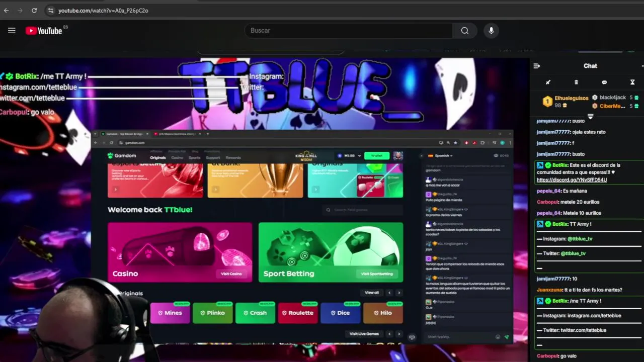
Task: Click the arrow on the red eSports banner
Action: [x=116, y=190]
